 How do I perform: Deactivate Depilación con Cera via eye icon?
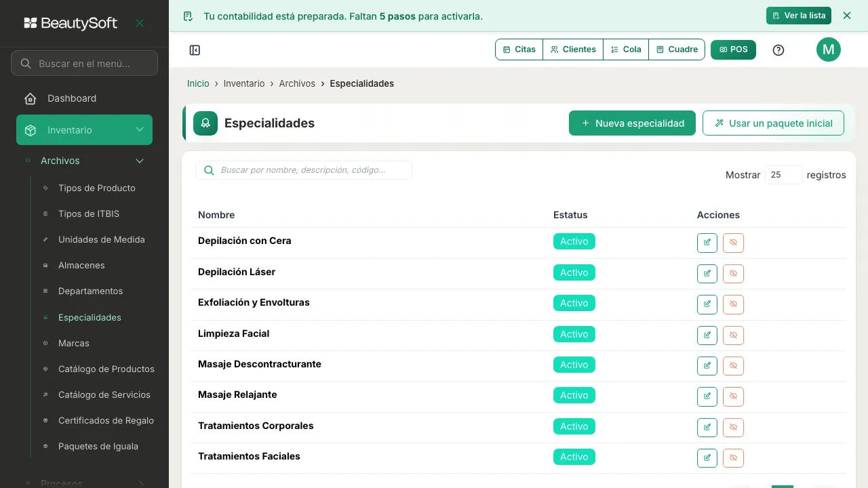733,243
